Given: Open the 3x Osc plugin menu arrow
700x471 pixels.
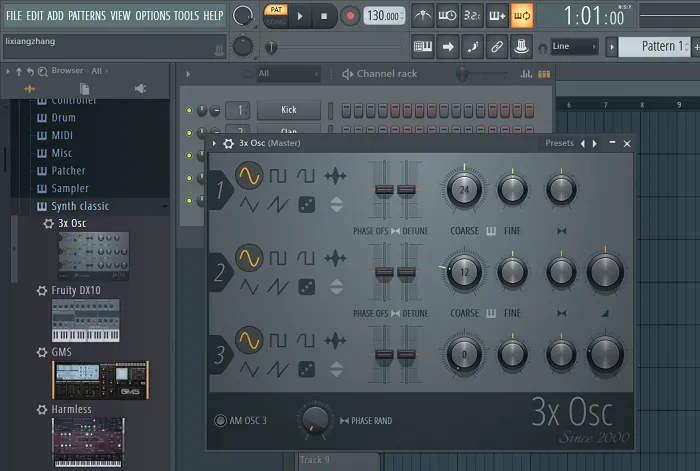Looking at the screenshot, I should click(x=214, y=143).
